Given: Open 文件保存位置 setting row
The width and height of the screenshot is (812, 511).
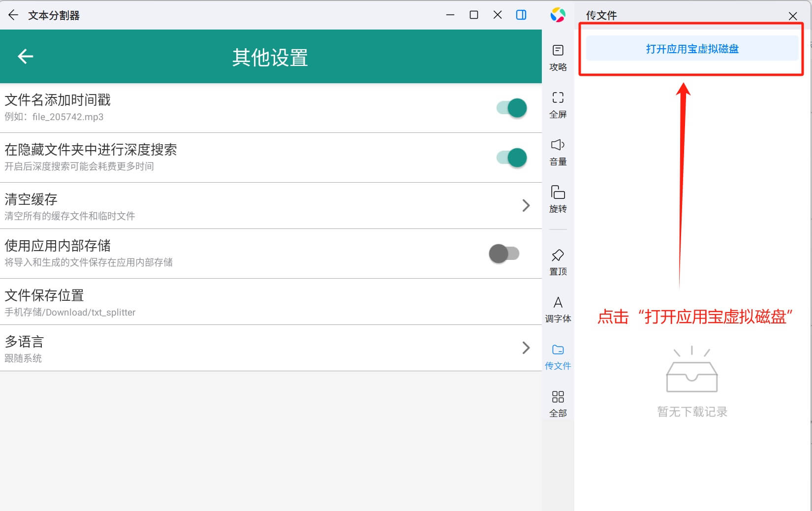Looking at the screenshot, I should click(x=271, y=302).
